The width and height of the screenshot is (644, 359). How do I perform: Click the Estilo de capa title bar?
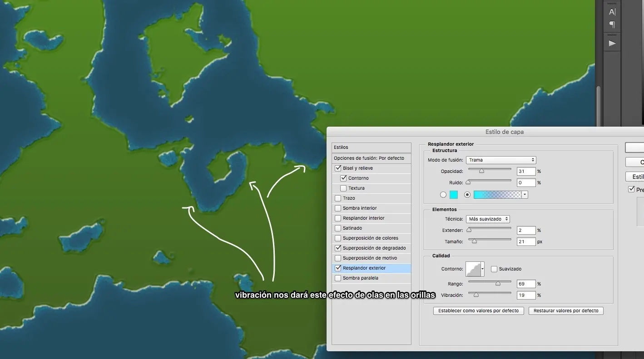[485, 132]
